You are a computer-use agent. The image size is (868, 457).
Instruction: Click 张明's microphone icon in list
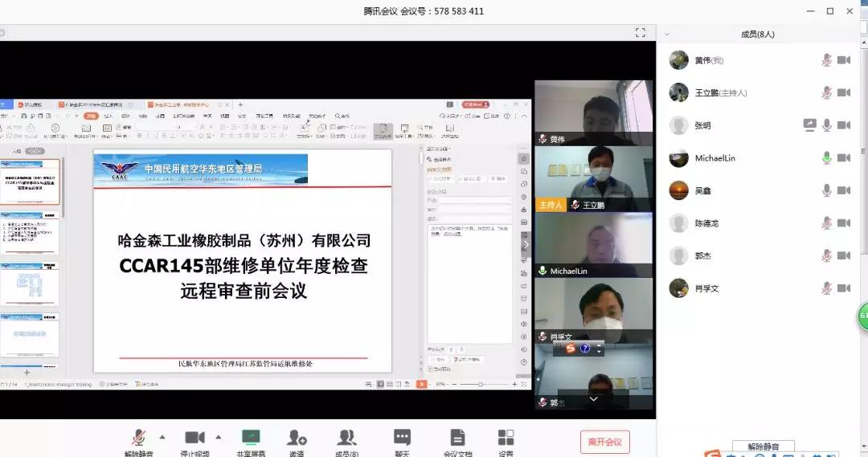point(826,125)
